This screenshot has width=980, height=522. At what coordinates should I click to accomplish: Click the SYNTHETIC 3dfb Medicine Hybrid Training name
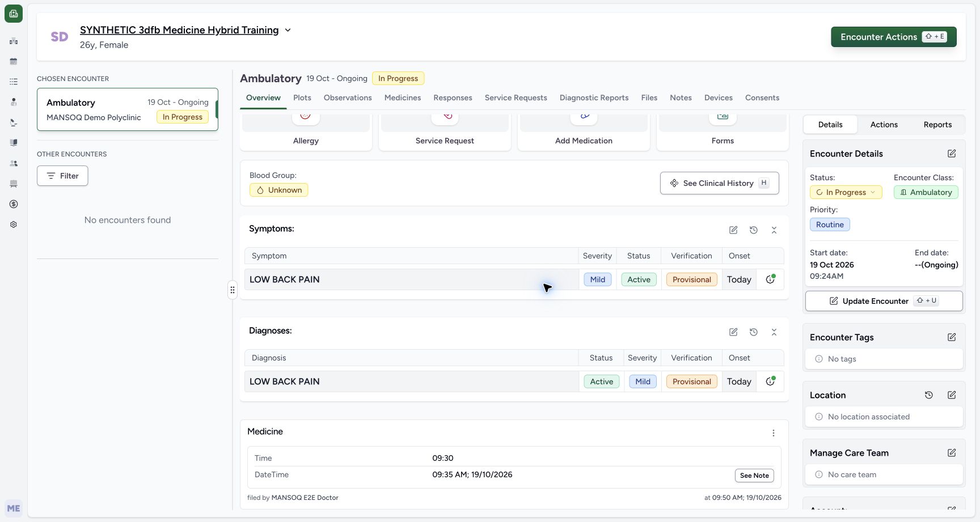coord(179,30)
